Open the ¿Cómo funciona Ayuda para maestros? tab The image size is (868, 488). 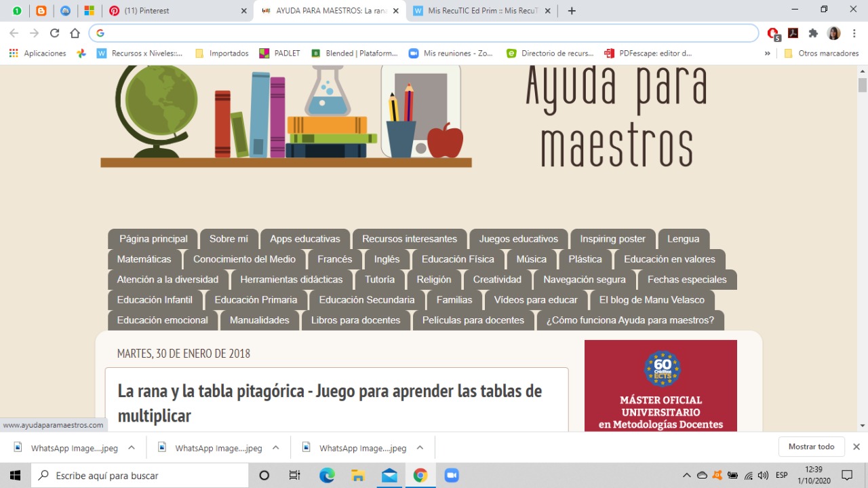tap(631, 320)
